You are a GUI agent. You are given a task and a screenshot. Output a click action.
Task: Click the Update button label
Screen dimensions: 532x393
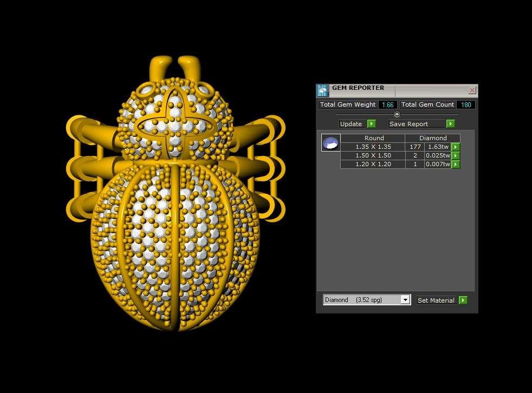[352, 124]
